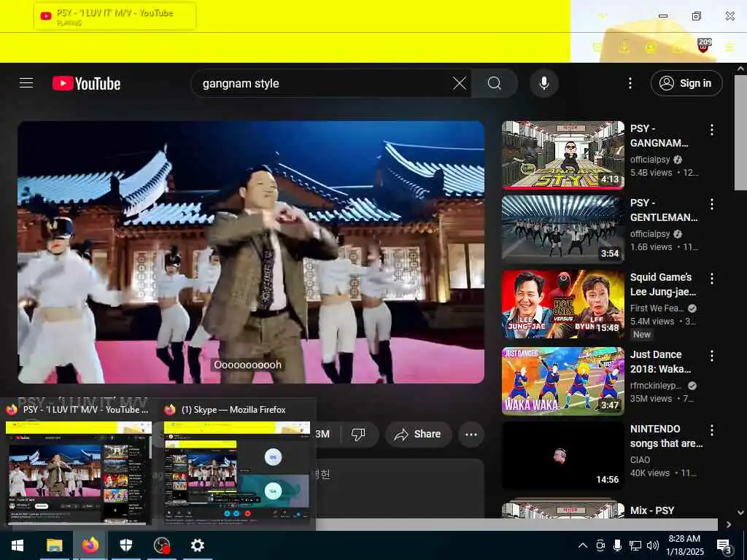The width and height of the screenshot is (747, 560).
Task: Open File Explorer from taskbar
Action: tap(54, 545)
